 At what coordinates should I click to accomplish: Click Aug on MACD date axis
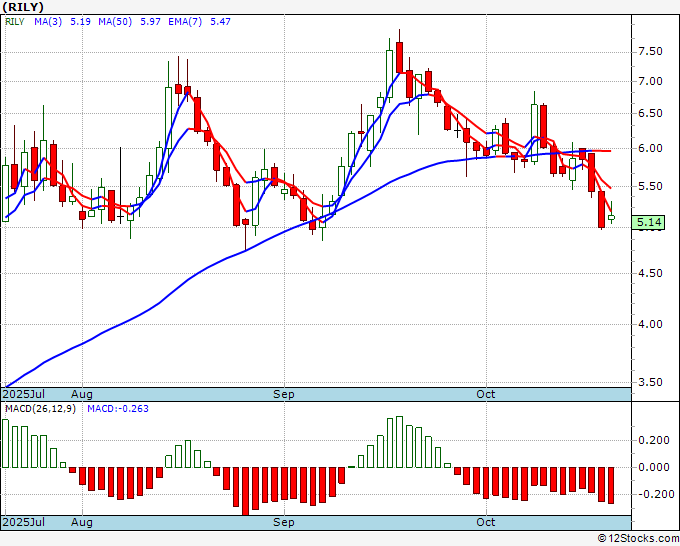[82, 522]
